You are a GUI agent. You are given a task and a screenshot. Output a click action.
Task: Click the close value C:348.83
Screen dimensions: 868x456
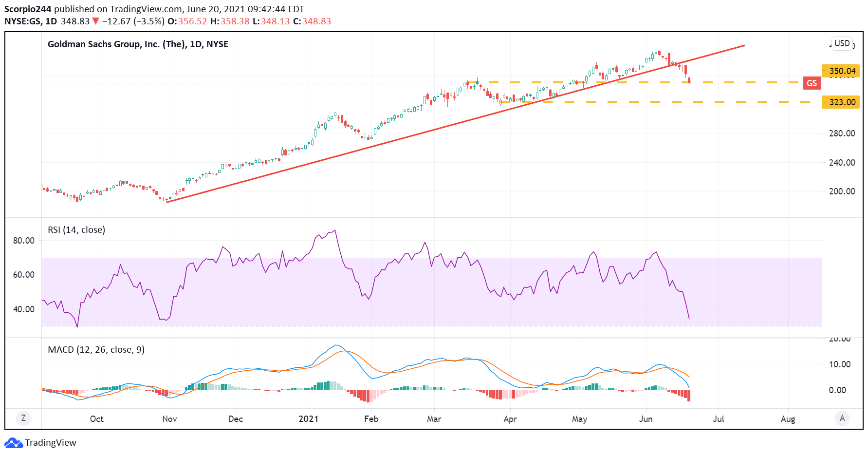tap(312, 21)
